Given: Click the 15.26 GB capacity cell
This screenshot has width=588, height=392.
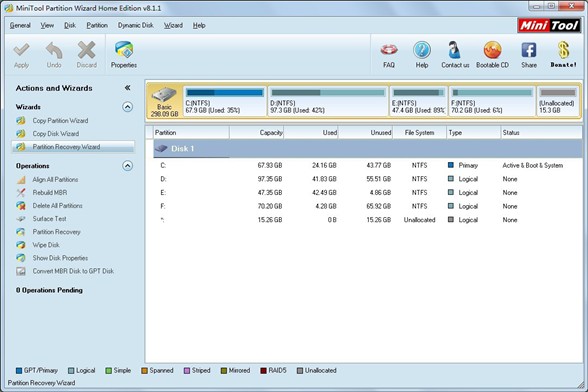Looking at the screenshot, I should point(270,220).
